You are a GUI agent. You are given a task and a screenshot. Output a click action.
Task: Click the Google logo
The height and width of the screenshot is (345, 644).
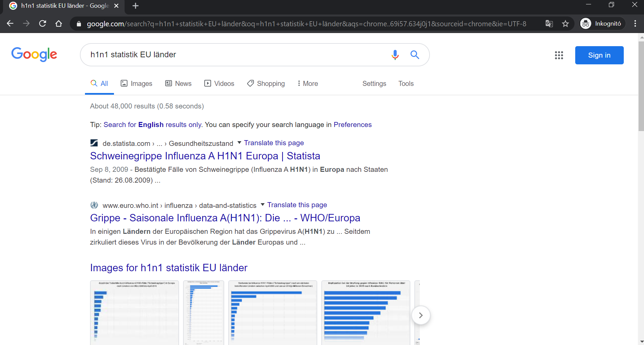34,54
